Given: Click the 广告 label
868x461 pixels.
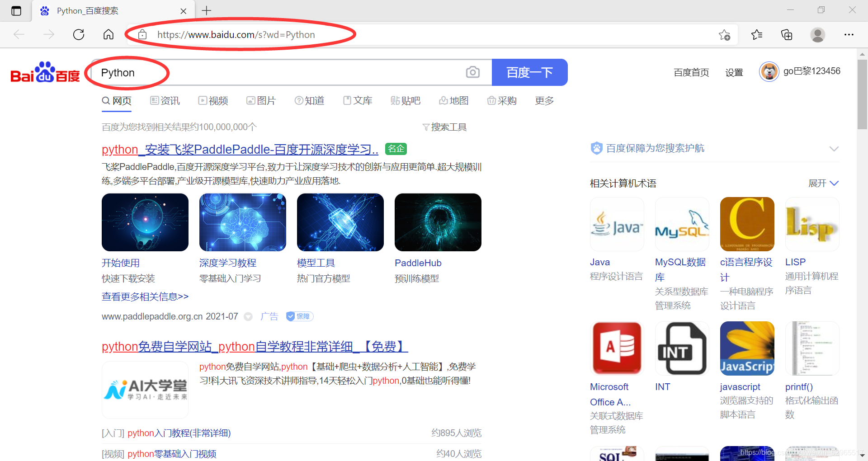Looking at the screenshot, I should (269, 316).
